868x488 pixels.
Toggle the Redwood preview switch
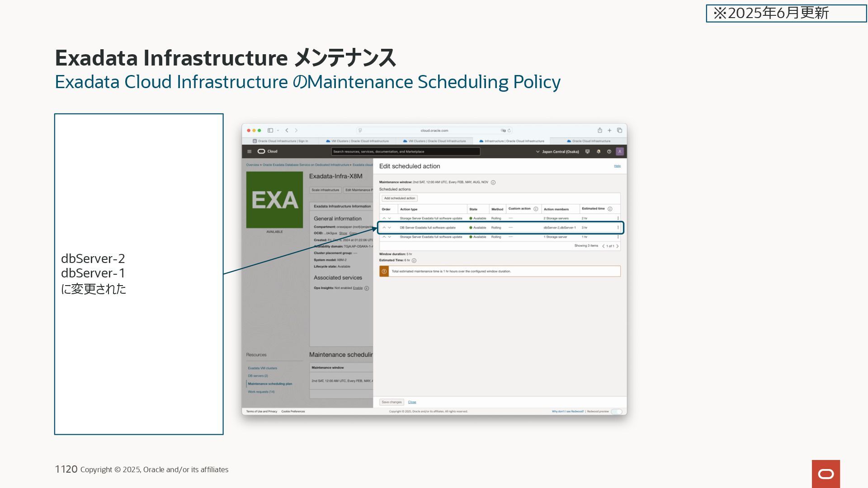617,412
